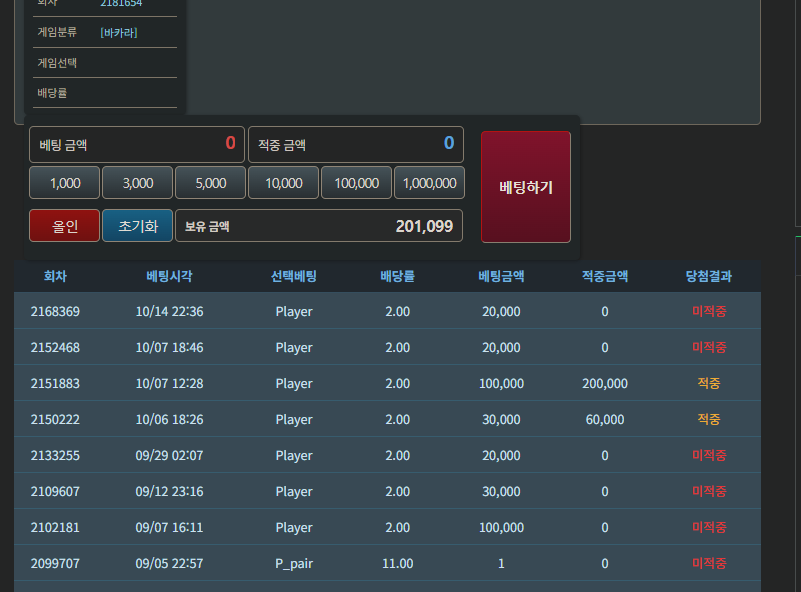801x592 pixels.
Task: Click the 게임분류 label
Action: tap(57, 32)
